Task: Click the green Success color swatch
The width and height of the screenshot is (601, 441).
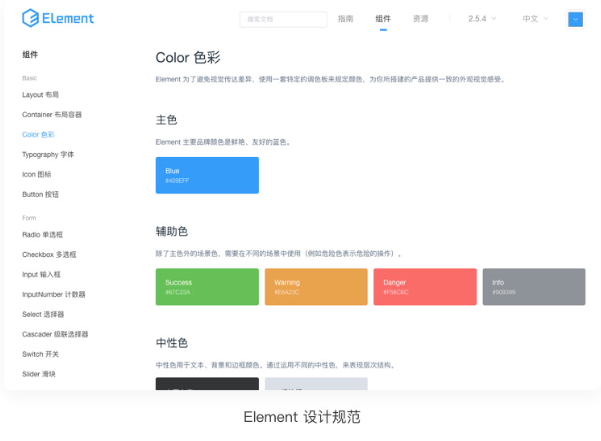Action: point(207,287)
